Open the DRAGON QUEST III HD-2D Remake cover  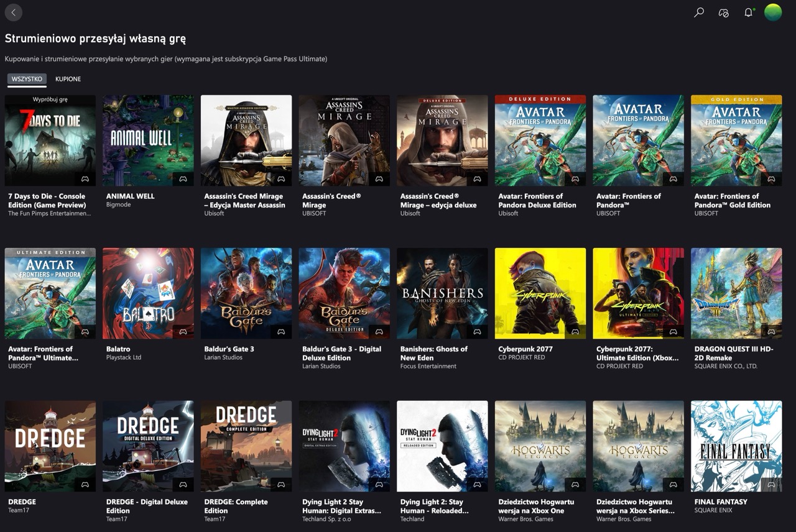[x=736, y=293]
